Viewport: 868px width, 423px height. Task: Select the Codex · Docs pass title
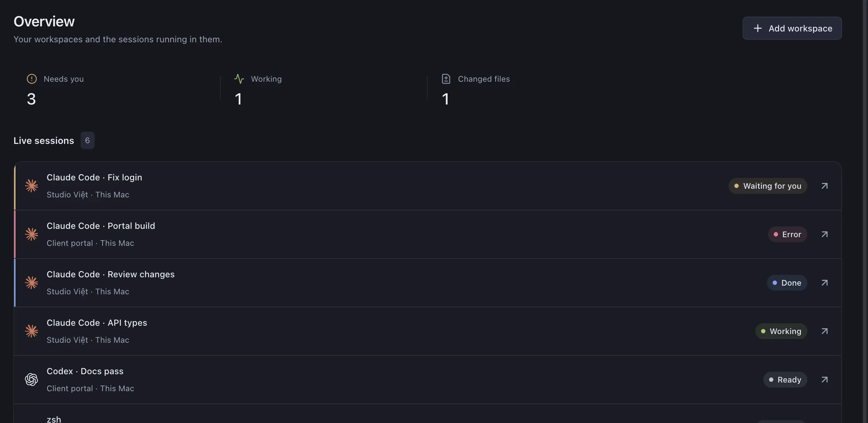[x=85, y=371]
